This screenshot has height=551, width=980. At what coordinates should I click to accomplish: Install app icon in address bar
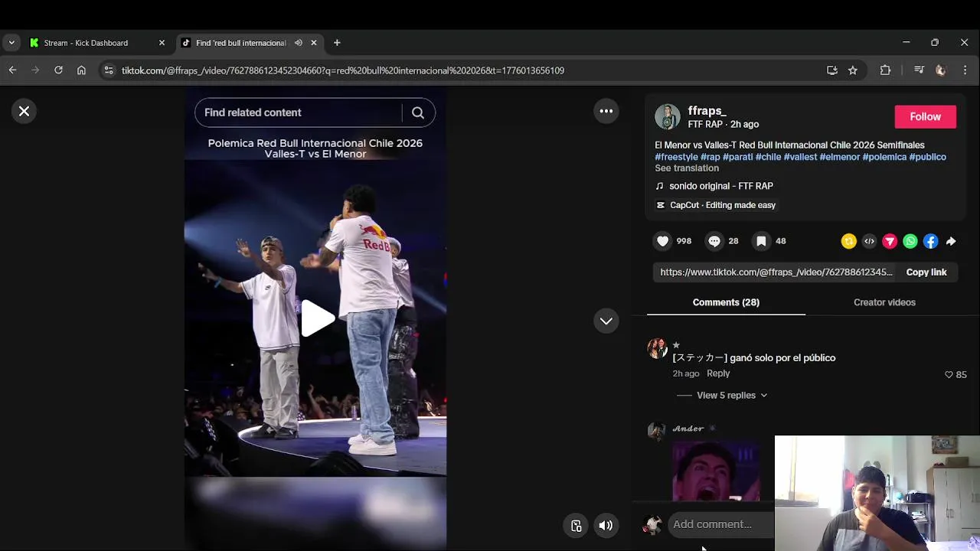pyautogui.click(x=832, y=70)
